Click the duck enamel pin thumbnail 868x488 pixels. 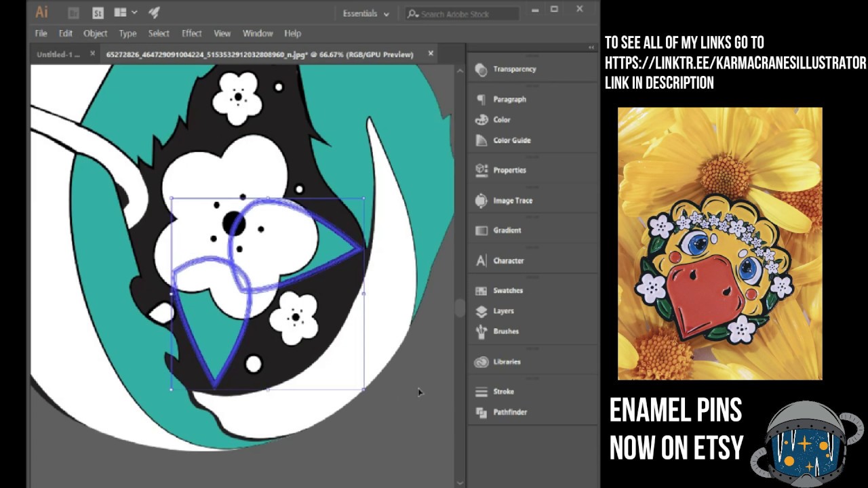(x=719, y=243)
